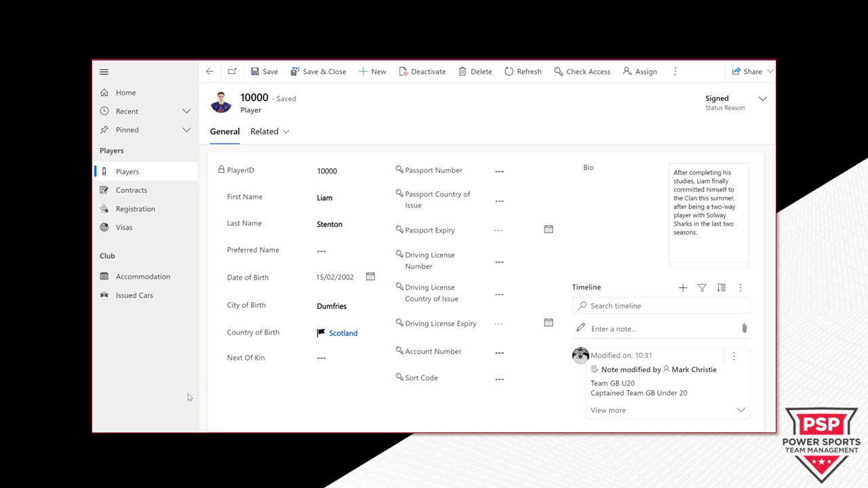Open the note's more options menu
868x488 pixels.
pyautogui.click(x=733, y=356)
